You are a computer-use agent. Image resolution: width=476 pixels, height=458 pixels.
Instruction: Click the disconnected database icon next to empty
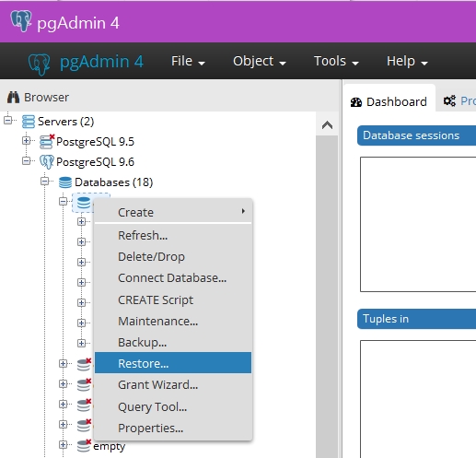84,446
